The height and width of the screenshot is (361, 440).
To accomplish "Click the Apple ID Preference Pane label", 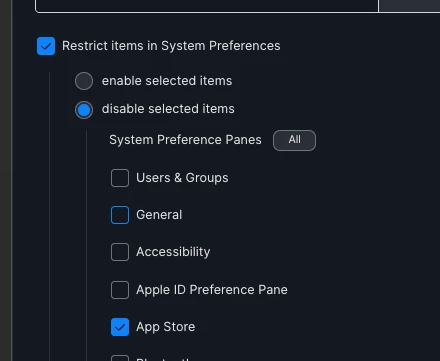I will coord(212,290).
